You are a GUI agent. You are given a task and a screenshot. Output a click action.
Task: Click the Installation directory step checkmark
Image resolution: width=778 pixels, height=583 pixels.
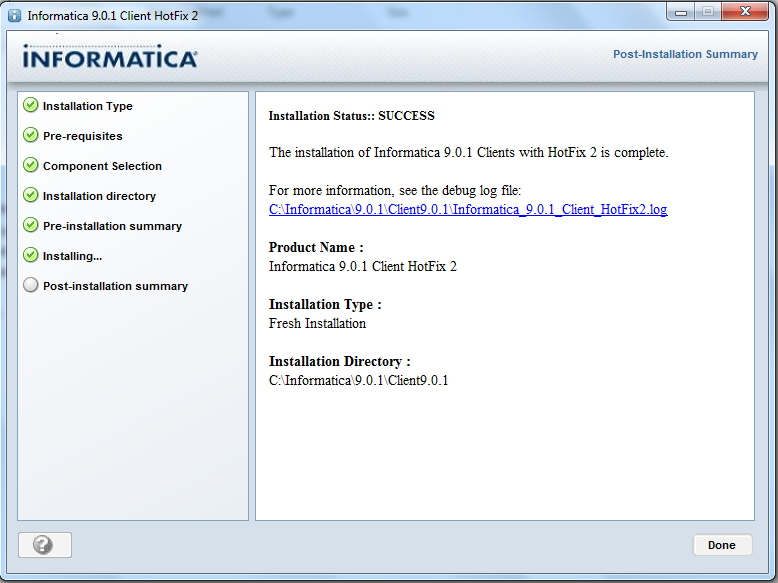pyautogui.click(x=31, y=195)
